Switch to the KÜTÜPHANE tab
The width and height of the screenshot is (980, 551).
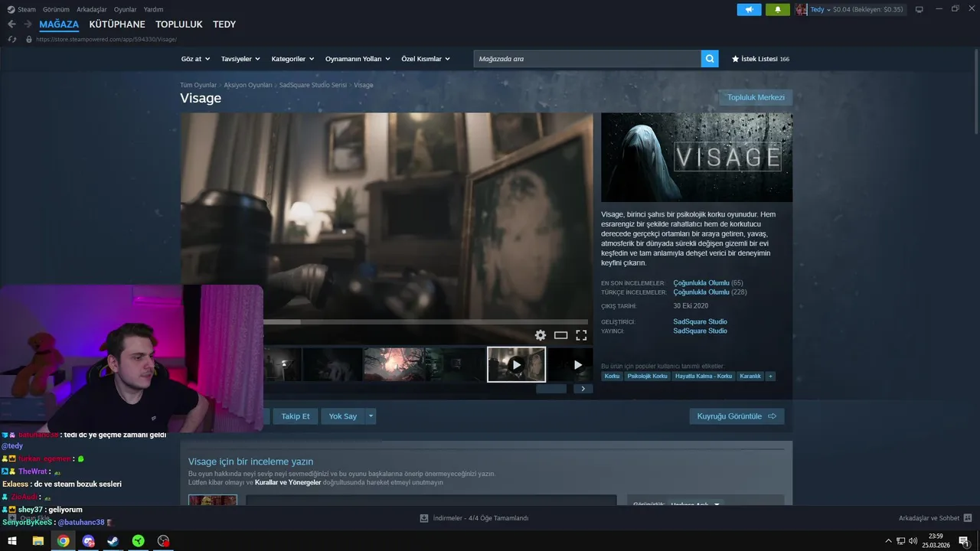(117, 24)
